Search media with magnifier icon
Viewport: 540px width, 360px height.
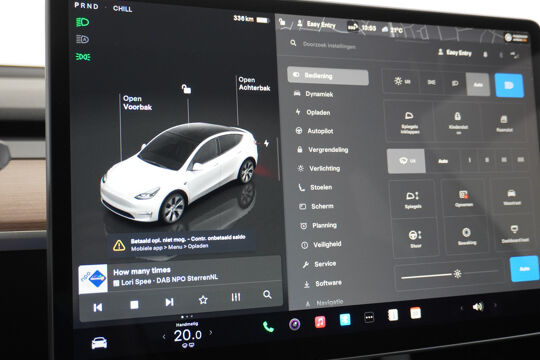(267, 295)
